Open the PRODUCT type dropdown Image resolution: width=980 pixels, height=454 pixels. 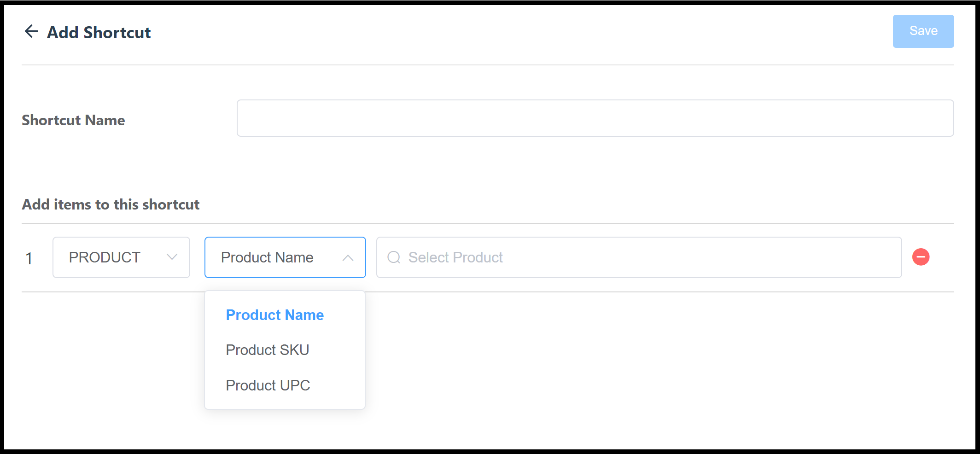[121, 257]
